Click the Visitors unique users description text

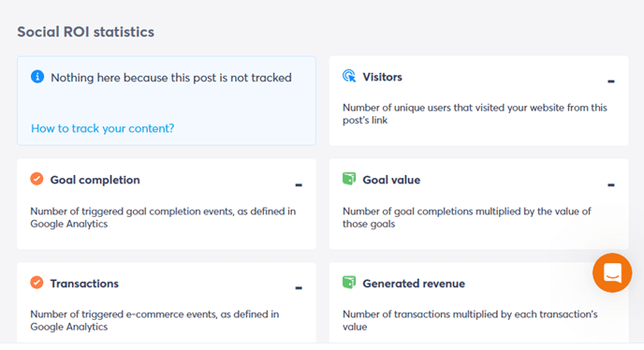tap(475, 114)
